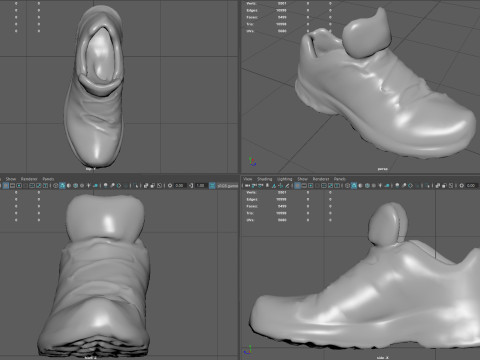Click Grease Pencil icon in side view toolbar

287,185
